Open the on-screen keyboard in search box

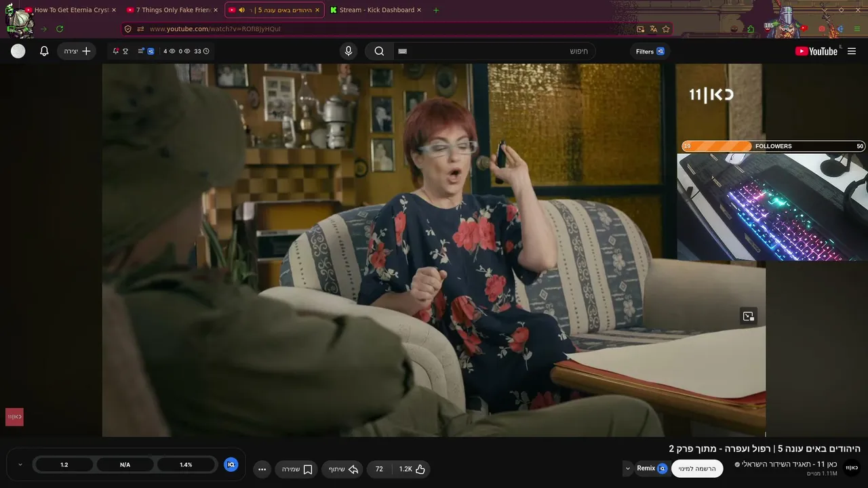click(x=403, y=52)
